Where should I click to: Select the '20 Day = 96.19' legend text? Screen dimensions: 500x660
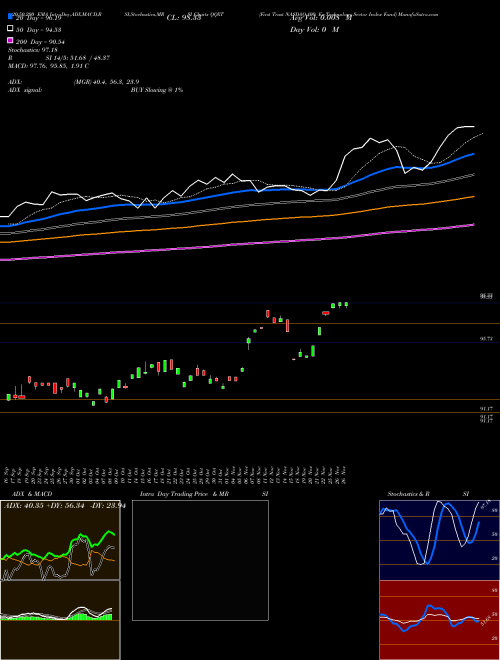click(39, 18)
